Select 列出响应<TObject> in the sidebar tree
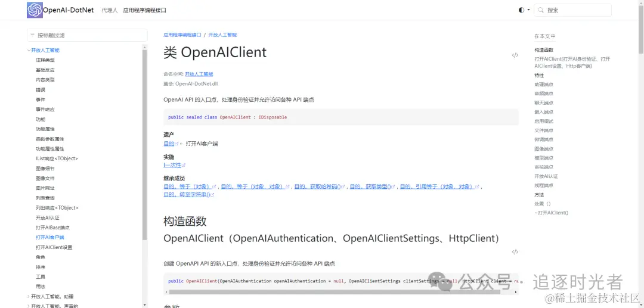This screenshot has height=308, width=644. coord(57,207)
